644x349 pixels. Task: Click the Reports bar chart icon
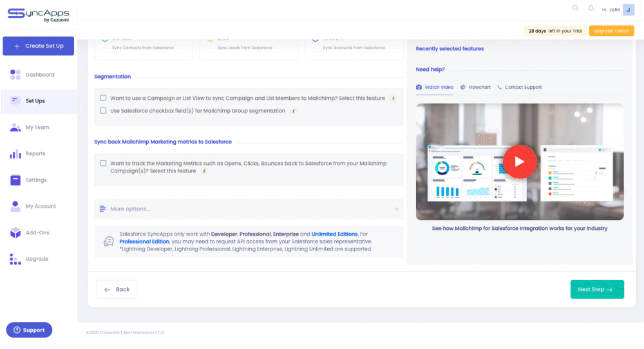[x=15, y=153]
